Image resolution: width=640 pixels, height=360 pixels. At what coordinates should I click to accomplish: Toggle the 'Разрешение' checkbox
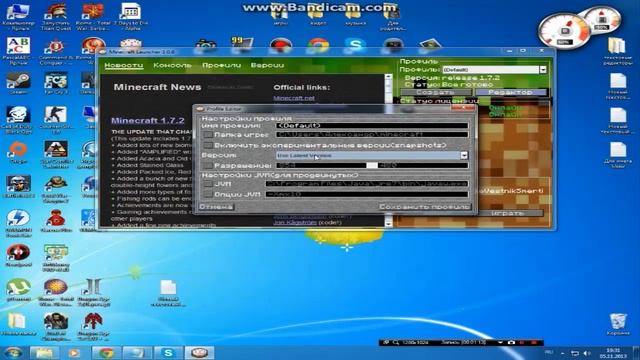point(208,165)
